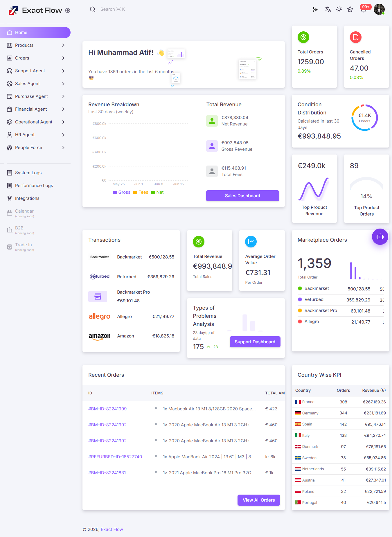The width and height of the screenshot is (392, 537).
Task: Click the HR Agent person icon
Action: coord(10,135)
